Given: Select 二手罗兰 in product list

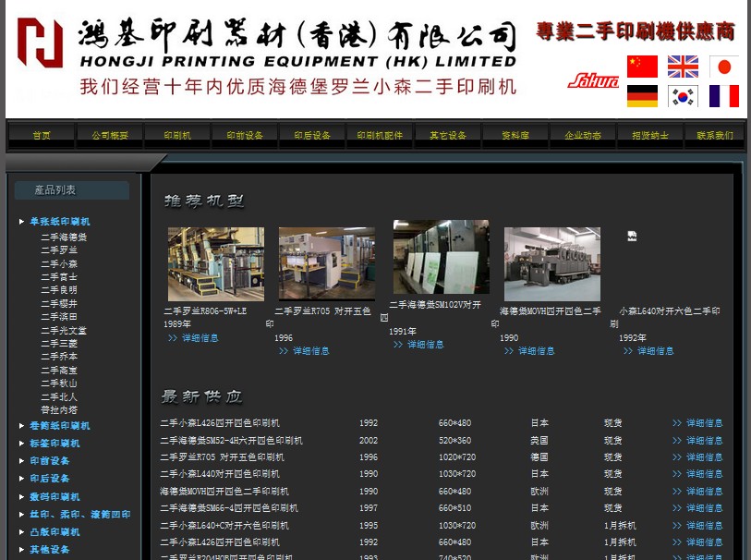Looking at the screenshot, I should tap(59, 250).
